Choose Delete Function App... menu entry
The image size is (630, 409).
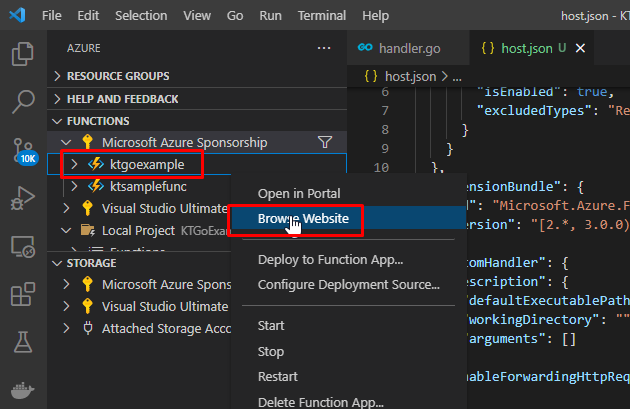(x=348, y=402)
